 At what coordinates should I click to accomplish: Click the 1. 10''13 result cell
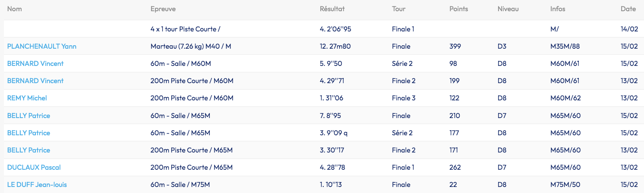[331, 185]
